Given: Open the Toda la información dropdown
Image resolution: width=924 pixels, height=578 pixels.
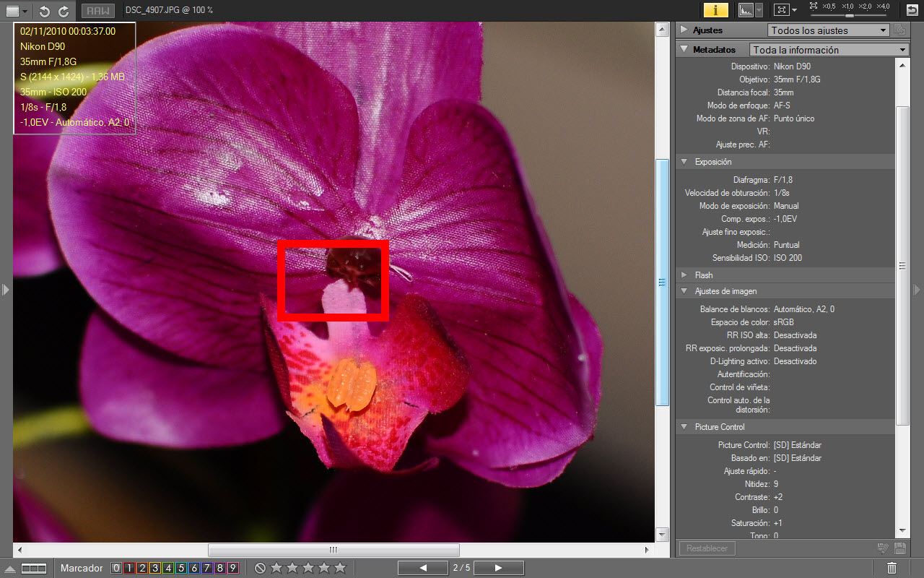Looking at the screenshot, I should [829, 50].
